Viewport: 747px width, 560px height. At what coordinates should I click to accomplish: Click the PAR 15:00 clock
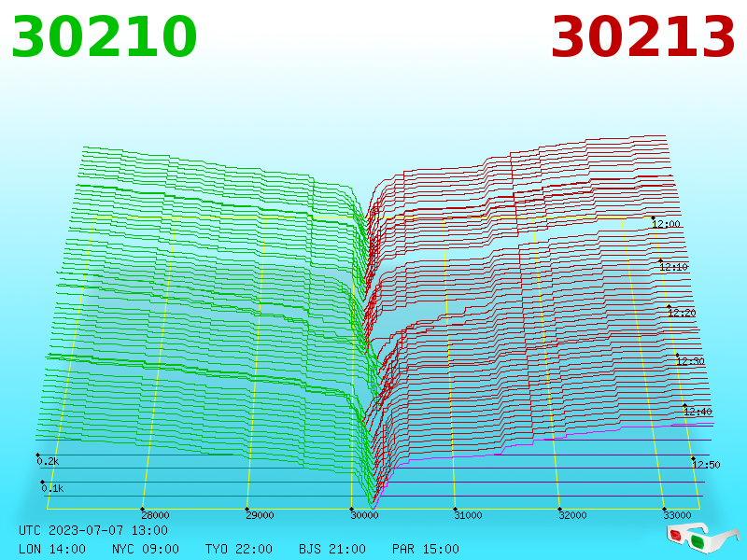click(426, 549)
